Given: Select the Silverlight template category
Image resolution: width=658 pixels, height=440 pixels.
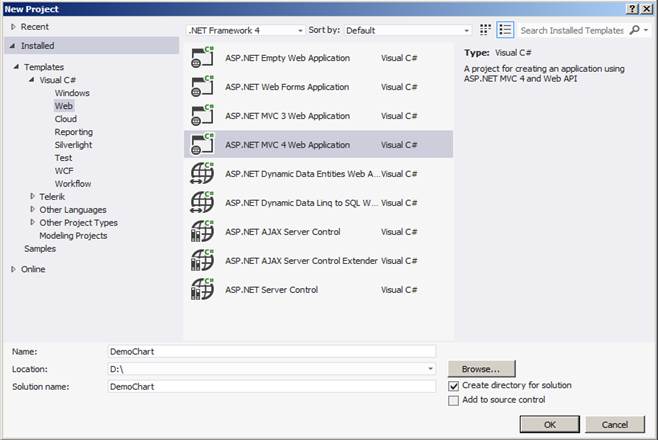Looking at the screenshot, I should point(73,145).
